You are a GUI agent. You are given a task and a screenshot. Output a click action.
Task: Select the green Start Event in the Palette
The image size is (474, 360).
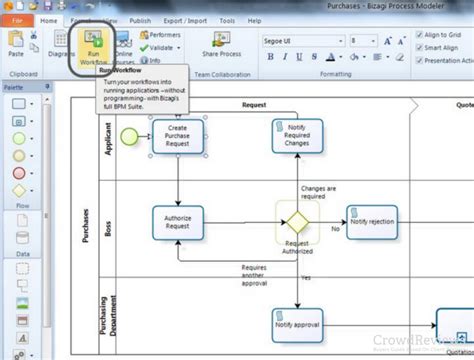click(x=19, y=138)
